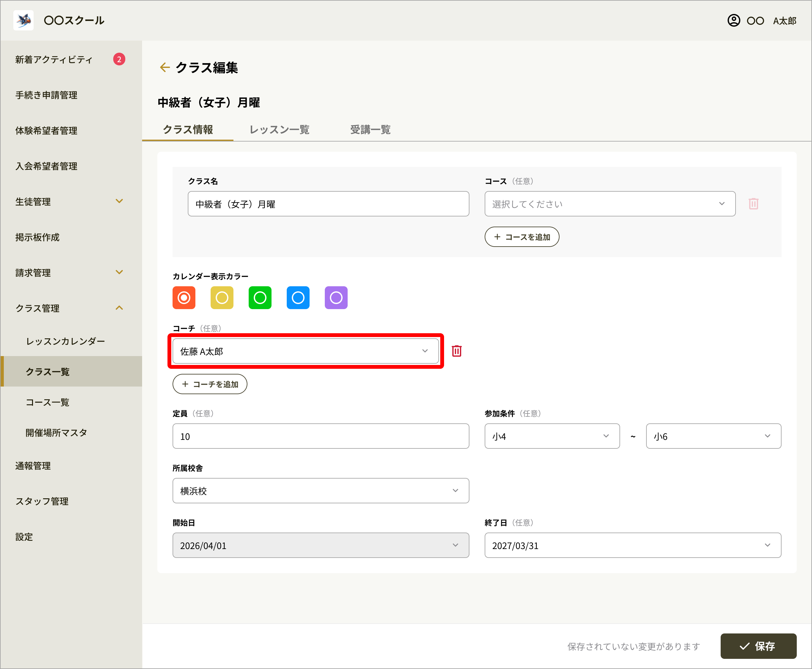Open the coach dropdown showing 佐藤 A太郎

point(305,351)
